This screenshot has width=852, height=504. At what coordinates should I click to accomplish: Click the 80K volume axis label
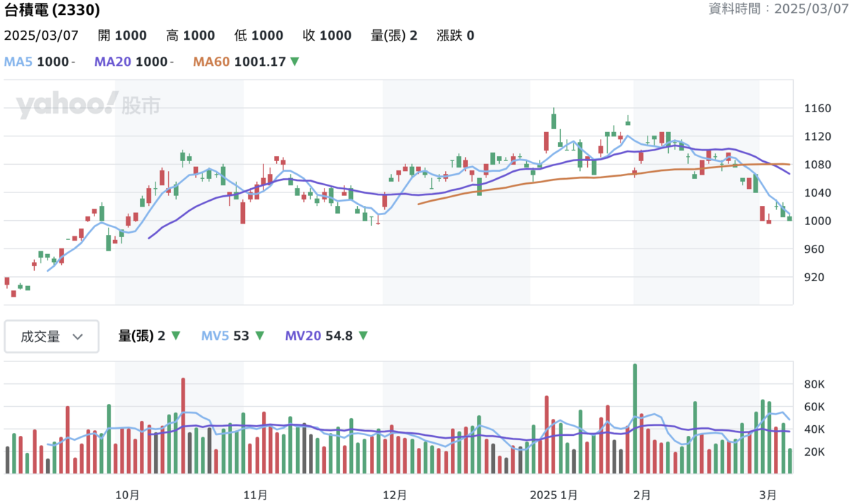click(814, 384)
